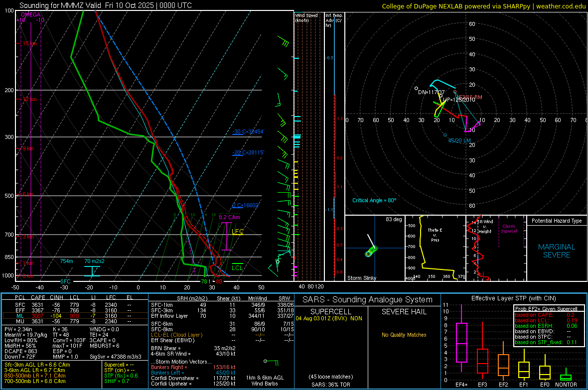
Task: Click the Bunkers Right = 153/16 kt line
Action: click(x=193, y=367)
